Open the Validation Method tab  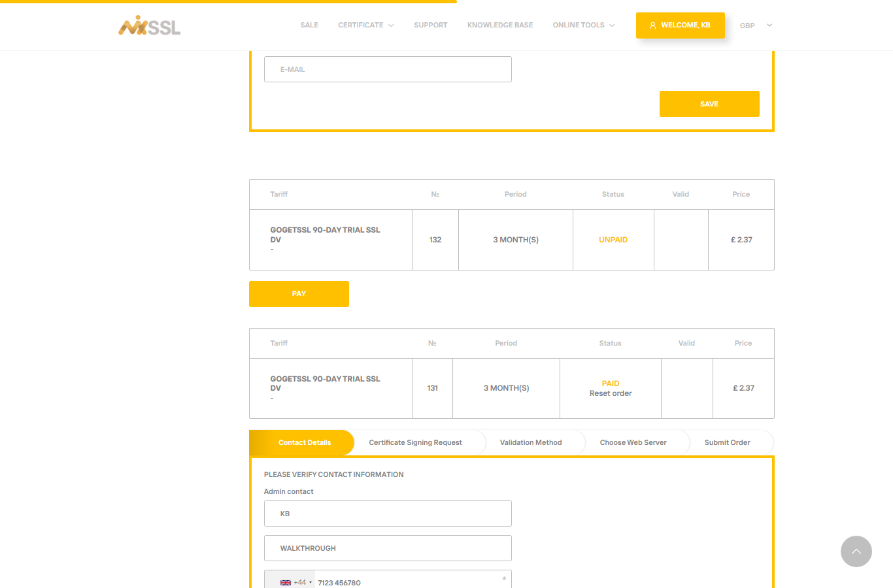531,443
